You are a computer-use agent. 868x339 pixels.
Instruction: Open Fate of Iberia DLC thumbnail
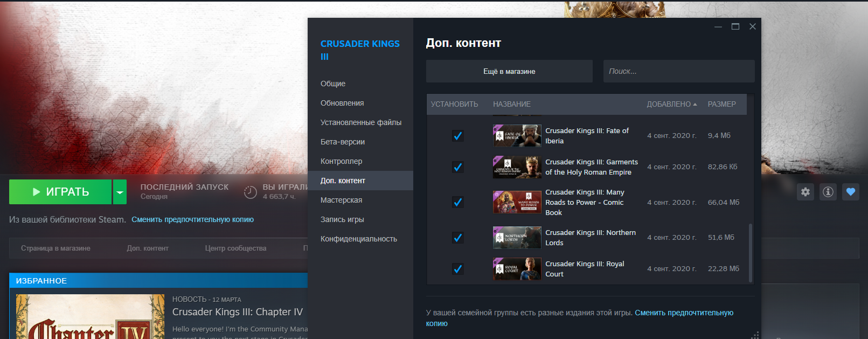[x=517, y=136]
